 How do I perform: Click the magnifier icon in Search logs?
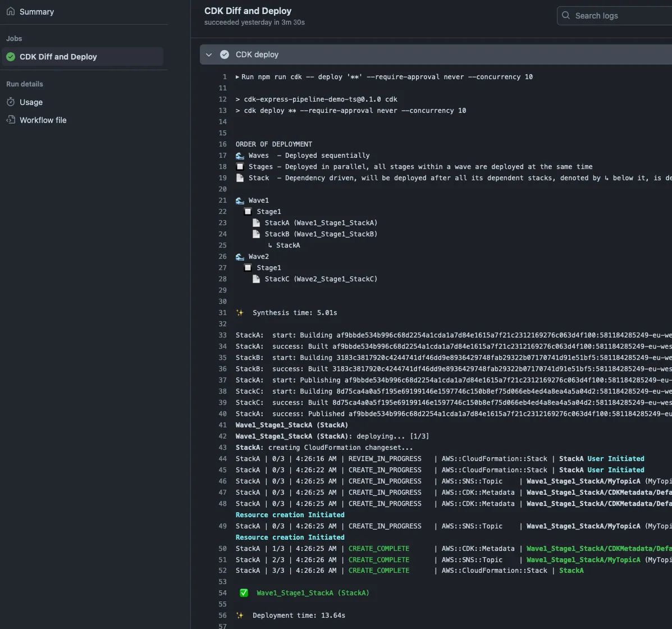pos(566,15)
